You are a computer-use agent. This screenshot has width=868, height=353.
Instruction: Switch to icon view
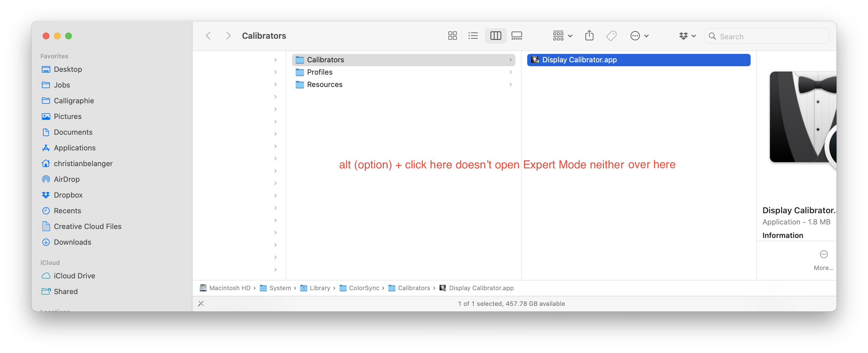(x=452, y=36)
